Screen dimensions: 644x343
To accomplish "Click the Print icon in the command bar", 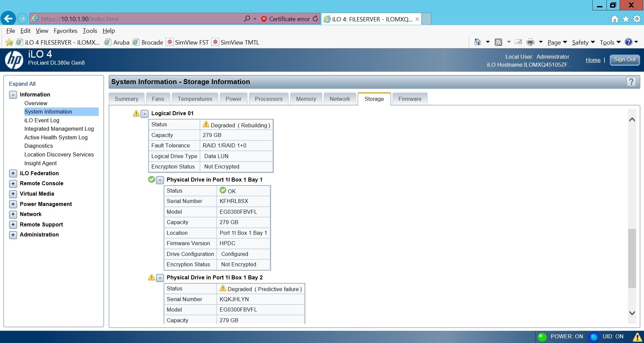I will point(530,42).
